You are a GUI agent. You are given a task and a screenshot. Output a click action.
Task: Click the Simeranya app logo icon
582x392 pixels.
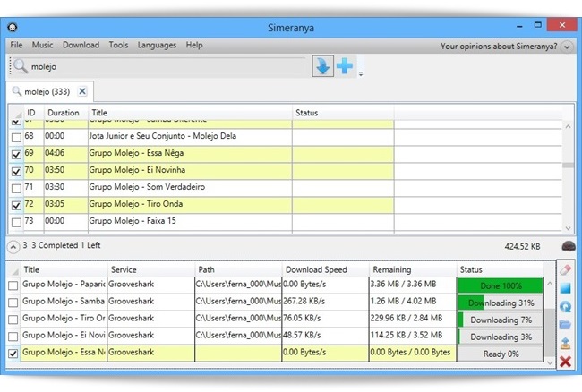(13, 27)
